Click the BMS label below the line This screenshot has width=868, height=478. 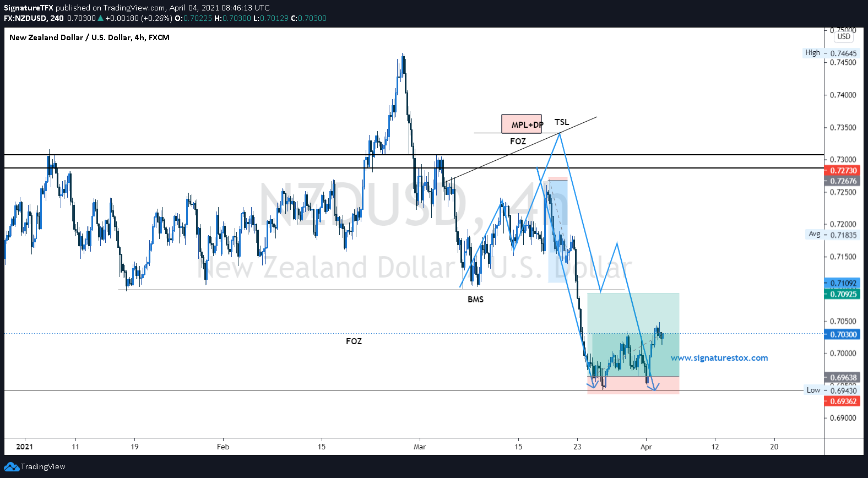(476, 300)
